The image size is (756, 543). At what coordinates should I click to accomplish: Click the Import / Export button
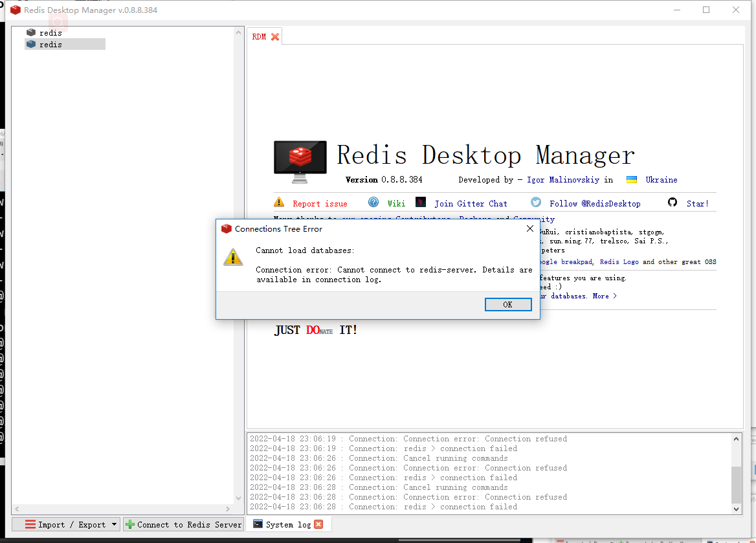click(65, 524)
